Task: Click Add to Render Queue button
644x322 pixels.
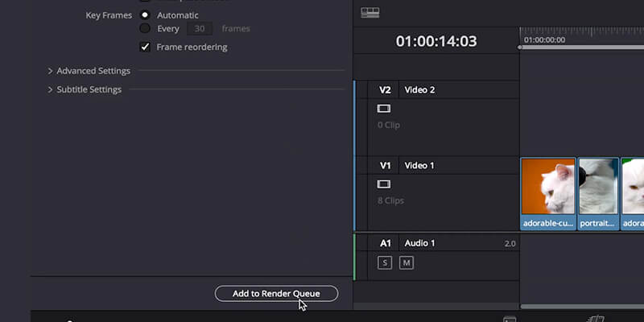Action: (x=276, y=294)
